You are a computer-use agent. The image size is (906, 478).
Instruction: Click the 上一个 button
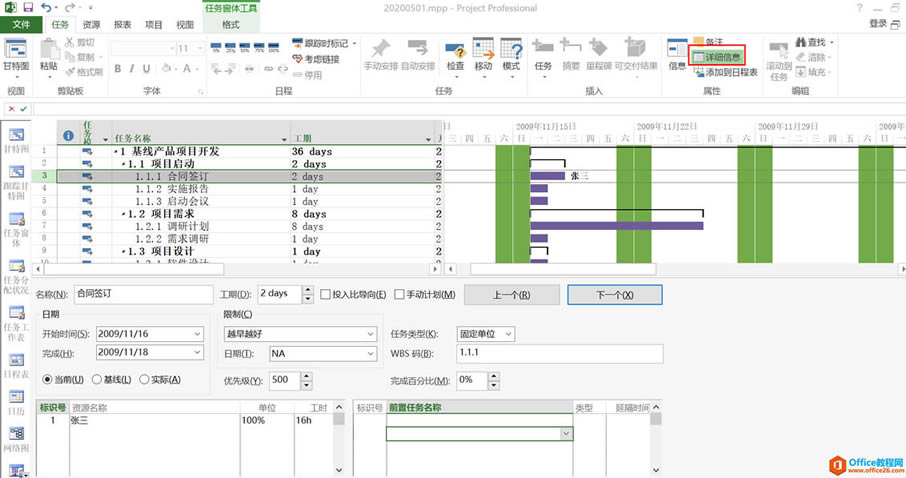pos(511,295)
